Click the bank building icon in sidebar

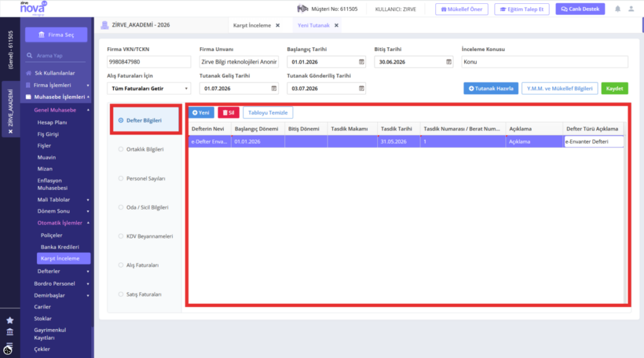tap(10, 332)
